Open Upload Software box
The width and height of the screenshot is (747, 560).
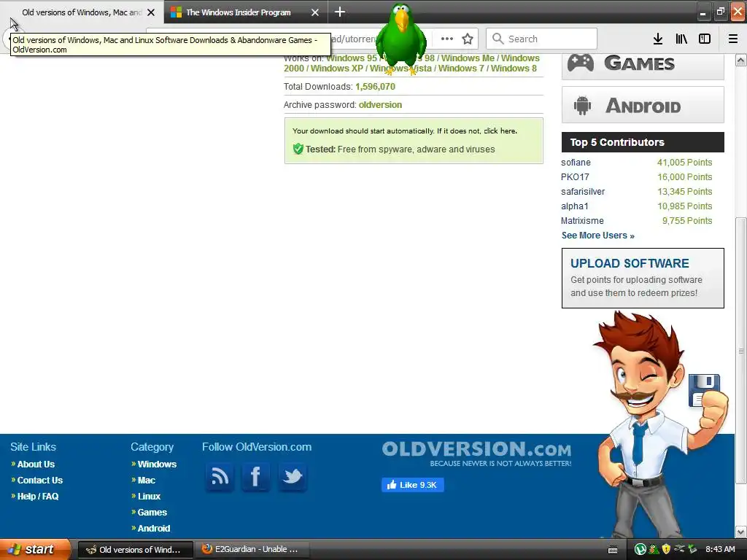[643, 278]
